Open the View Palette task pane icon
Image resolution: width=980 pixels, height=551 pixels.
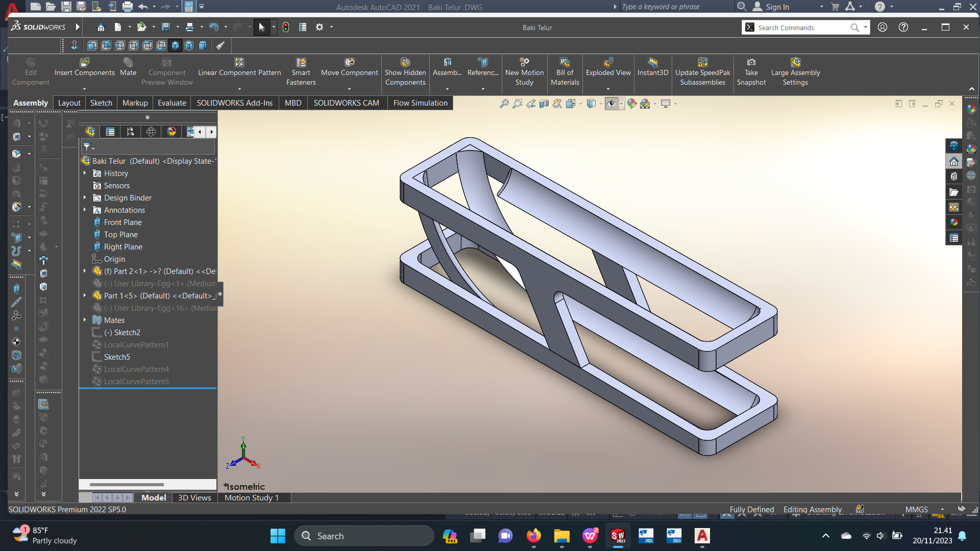coord(953,208)
